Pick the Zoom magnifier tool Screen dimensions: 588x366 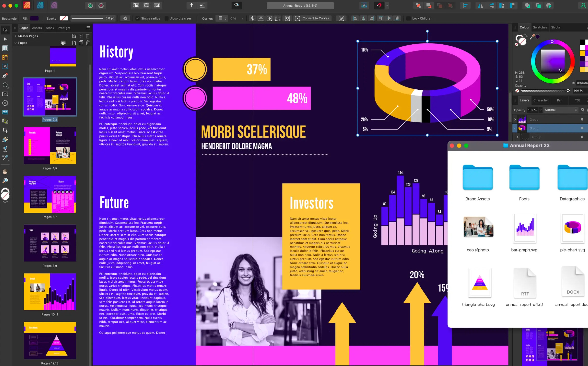point(5,181)
